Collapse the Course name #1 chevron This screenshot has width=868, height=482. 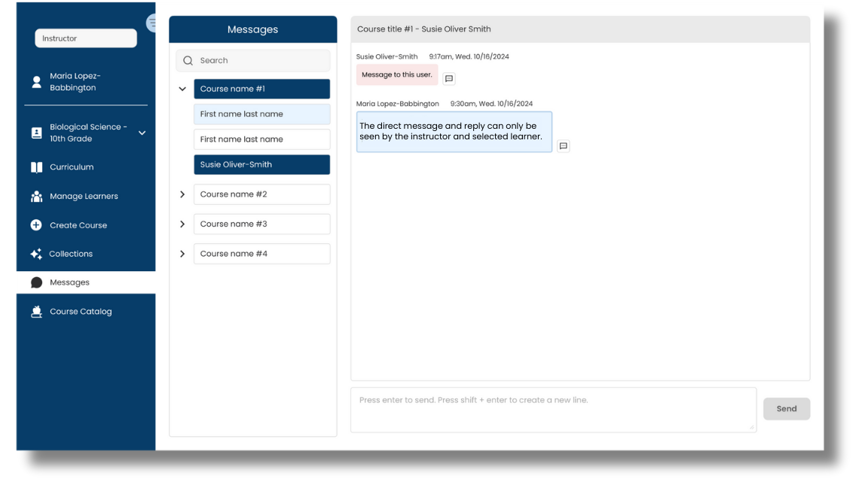182,89
